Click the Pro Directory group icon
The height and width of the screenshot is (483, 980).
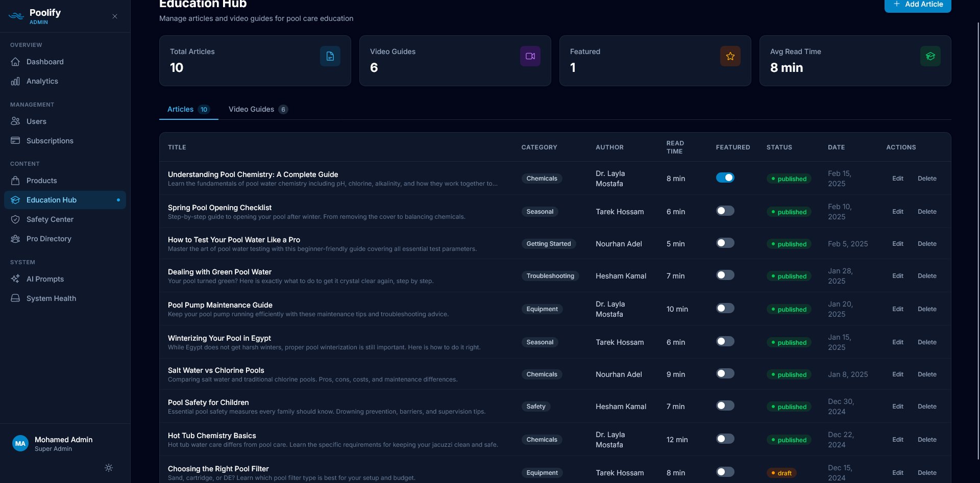coord(15,239)
